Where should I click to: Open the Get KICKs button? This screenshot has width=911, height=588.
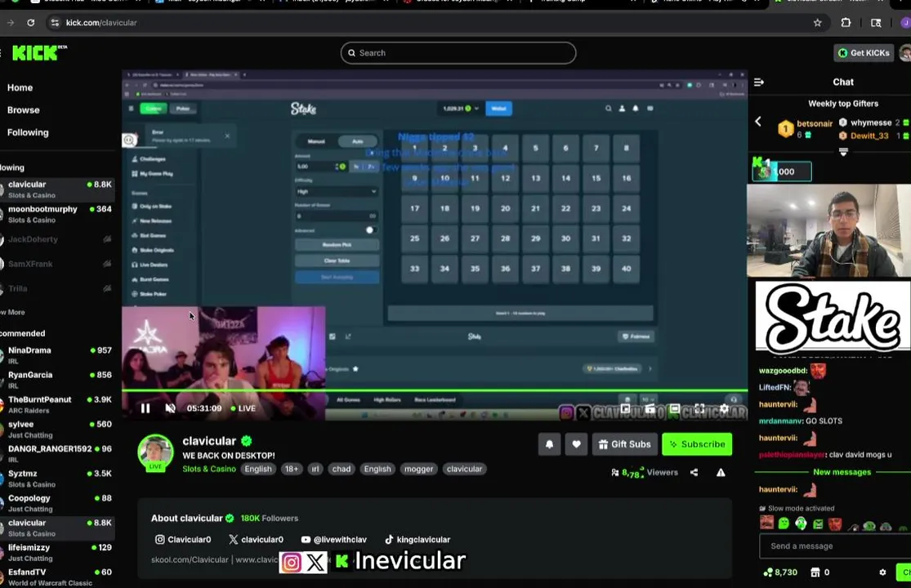pyautogui.click(x=864, y=53)
